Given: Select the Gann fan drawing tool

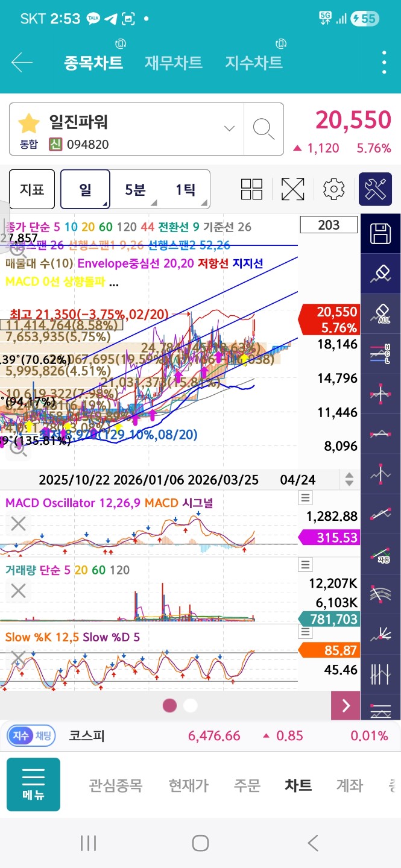Looking at the screenshot, I should click(x=380, y=633).
